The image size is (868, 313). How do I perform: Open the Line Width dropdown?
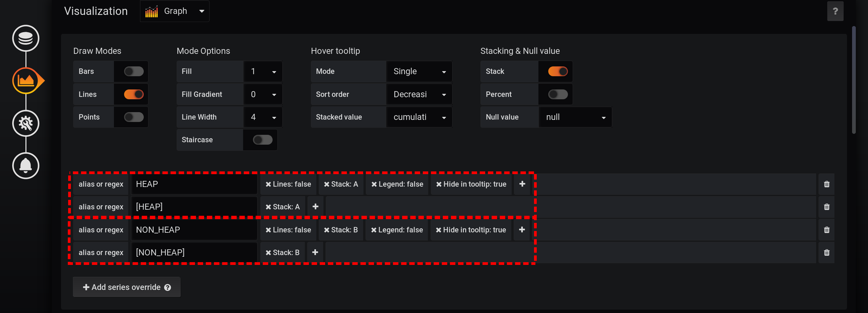(263, 117)
